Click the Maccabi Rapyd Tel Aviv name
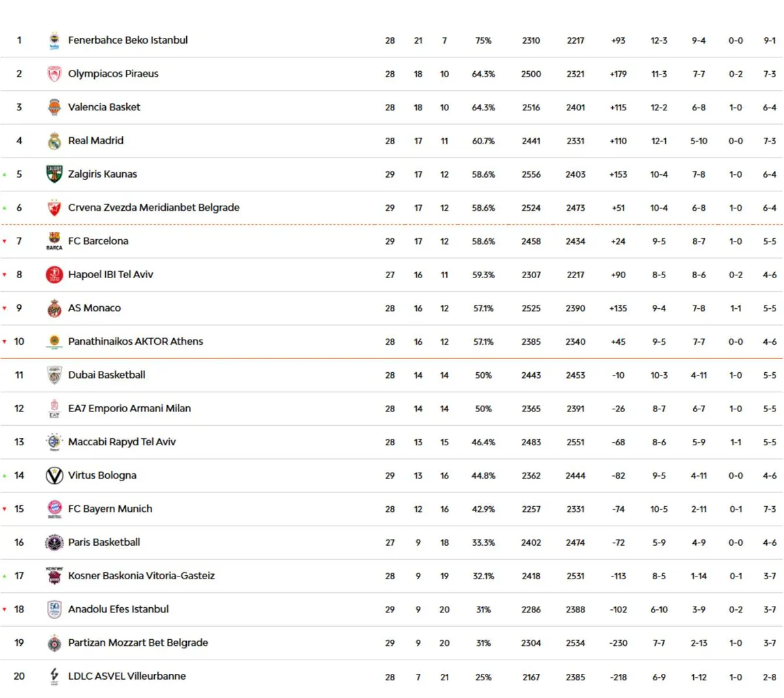784x698 pixels. (122, 442)
